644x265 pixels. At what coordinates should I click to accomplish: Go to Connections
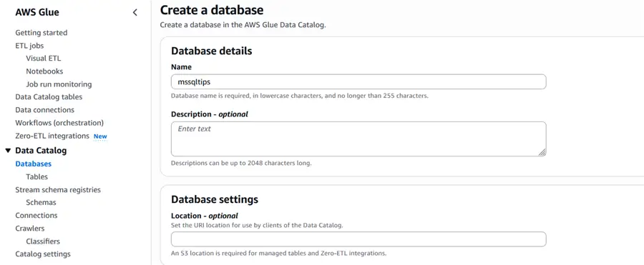[36, 216]
